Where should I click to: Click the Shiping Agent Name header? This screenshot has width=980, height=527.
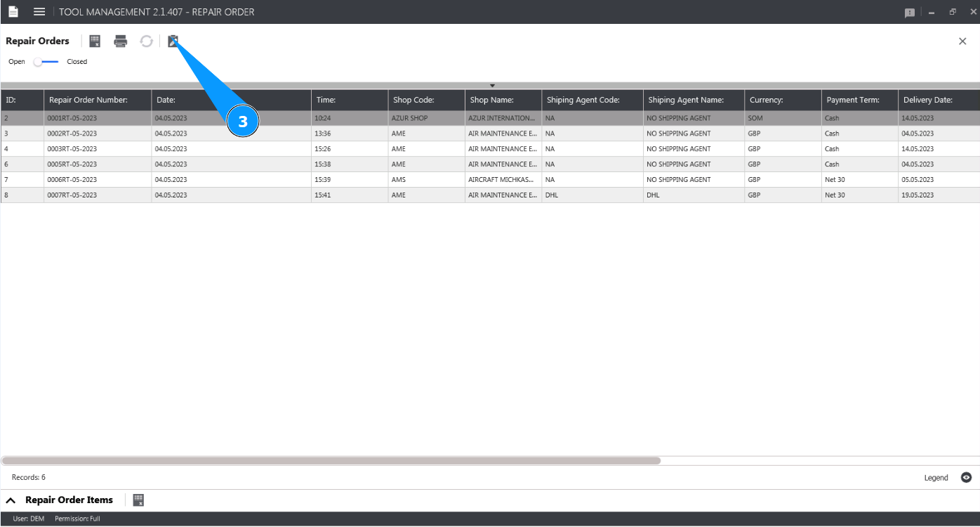[694, 100]
